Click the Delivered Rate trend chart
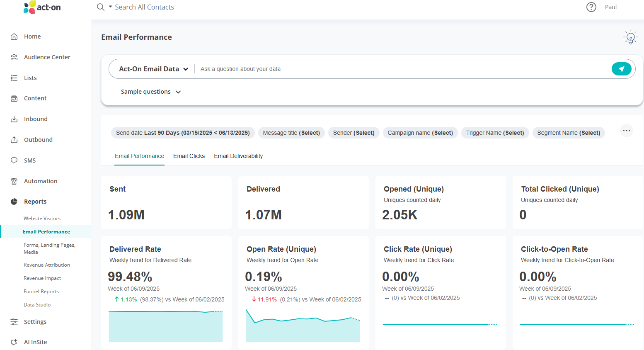Viewport: 644px width, 350px height. [x=166, y=326]
